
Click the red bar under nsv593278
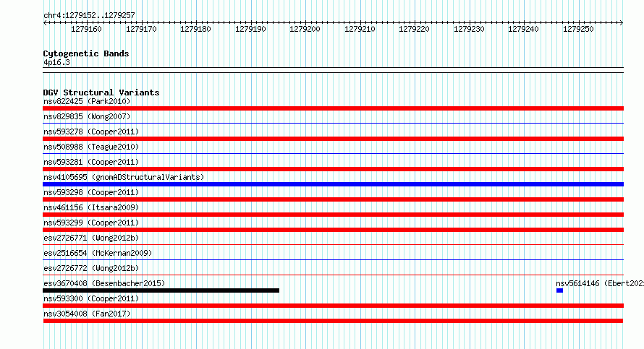click(x=333, y=139)
